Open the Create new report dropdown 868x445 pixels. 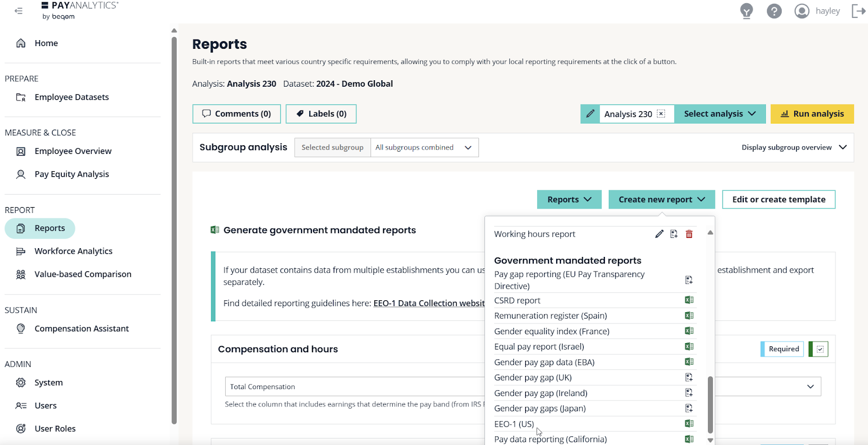pos(661,199)
